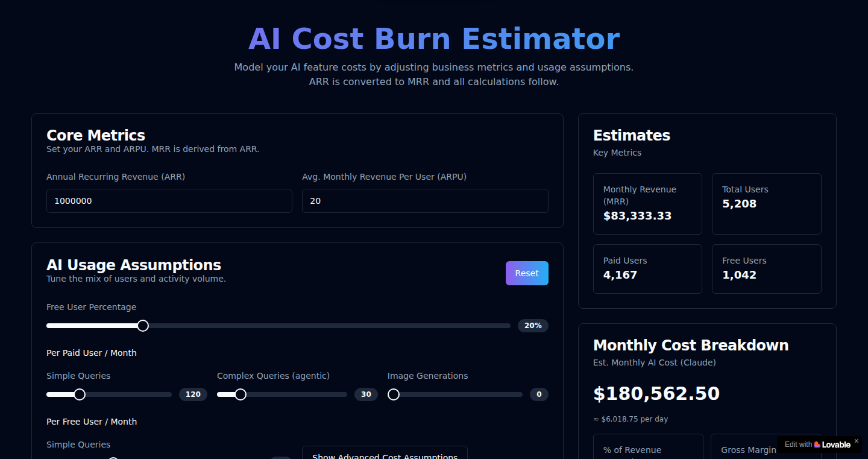Click the Reset button
Screen dimensions: 868x459
tap(527, 273)
